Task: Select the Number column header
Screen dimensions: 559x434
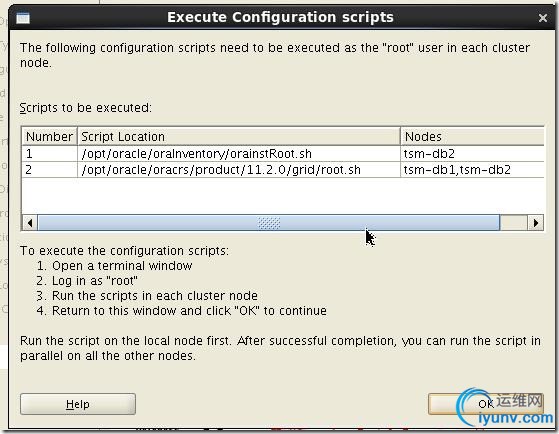Action: tap(50, 137)
